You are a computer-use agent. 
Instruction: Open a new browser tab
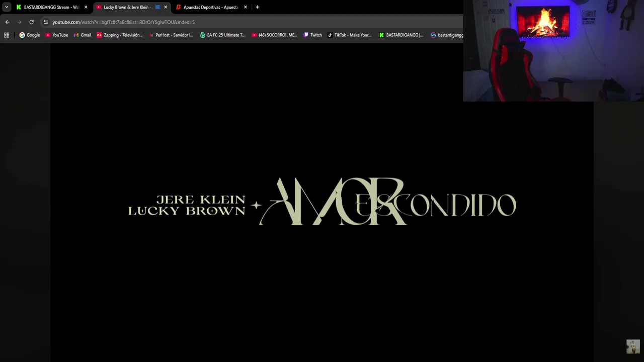[x=258, y=7]
